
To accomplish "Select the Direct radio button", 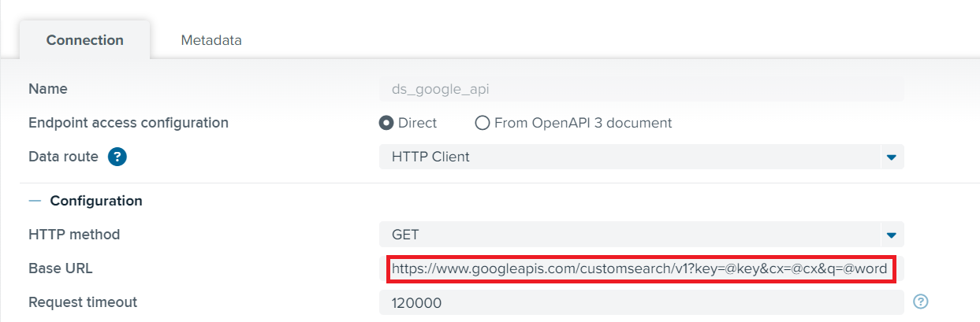I will click(386, 123).
